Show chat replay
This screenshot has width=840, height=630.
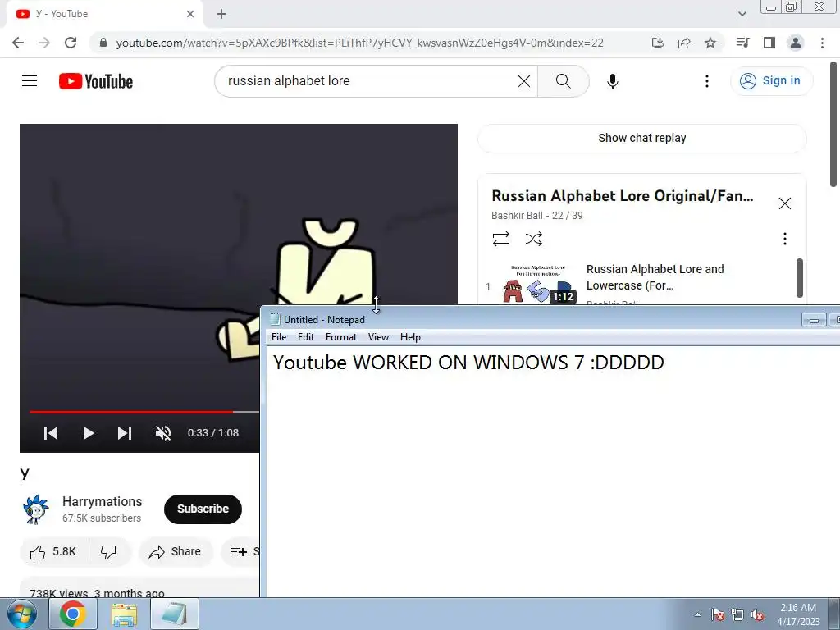point(641,138)
